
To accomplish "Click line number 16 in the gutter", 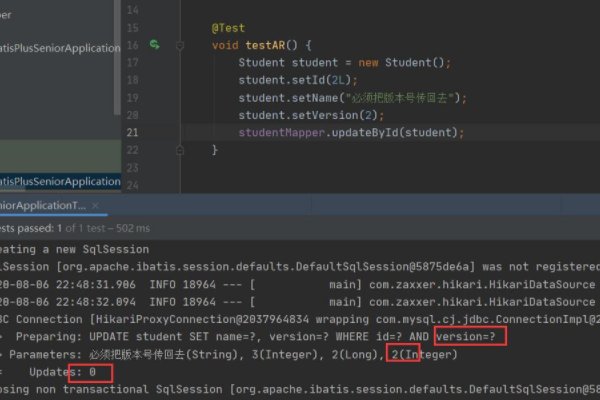I will (133, 45).
